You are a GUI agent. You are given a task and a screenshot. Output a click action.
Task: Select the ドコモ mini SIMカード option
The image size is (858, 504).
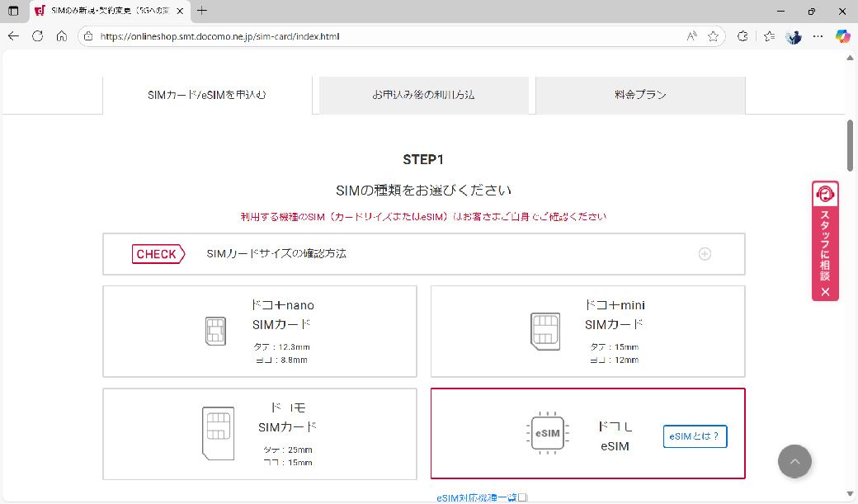(x=587, y=331)
